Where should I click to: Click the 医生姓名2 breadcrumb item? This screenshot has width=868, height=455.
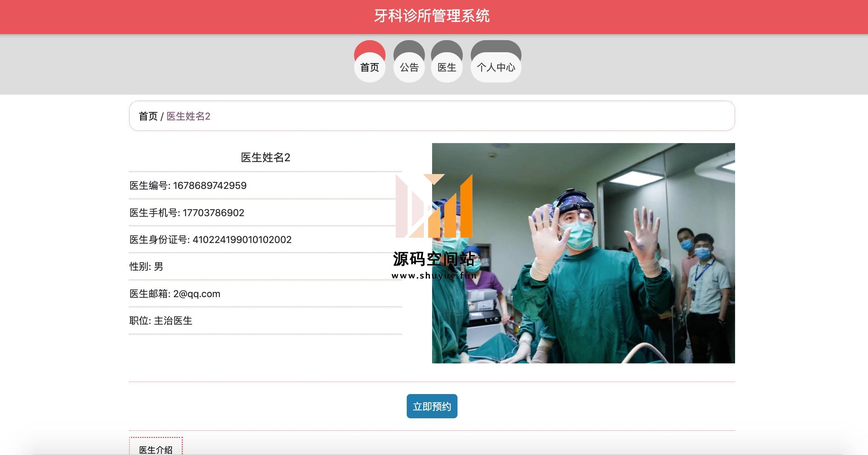coord(188,116)
